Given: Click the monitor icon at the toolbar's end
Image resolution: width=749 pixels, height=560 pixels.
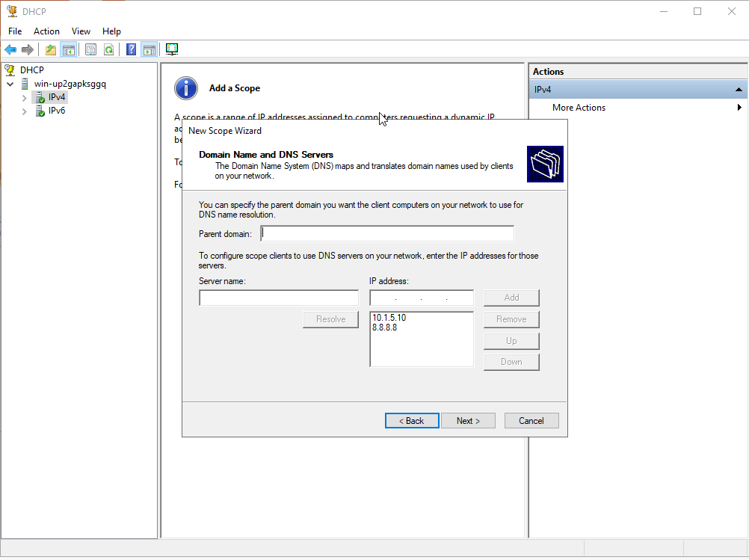Looking at the screenshot, I should [172, 50].
